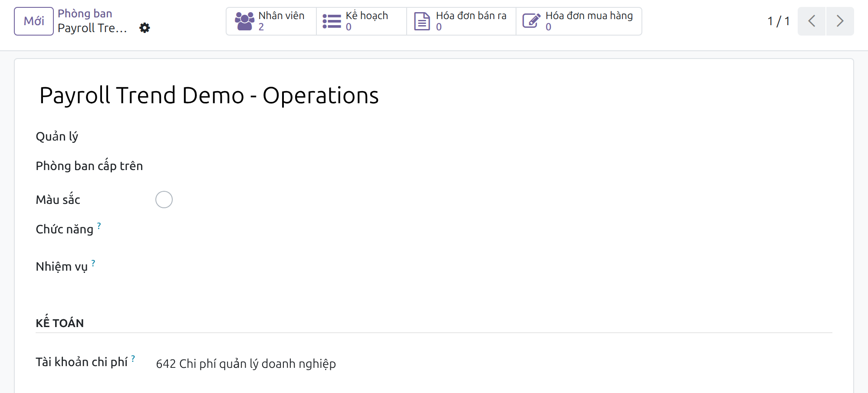Click the Hóa đơn bán ra document icon
868x393 pixels.
tap(422, 21)
